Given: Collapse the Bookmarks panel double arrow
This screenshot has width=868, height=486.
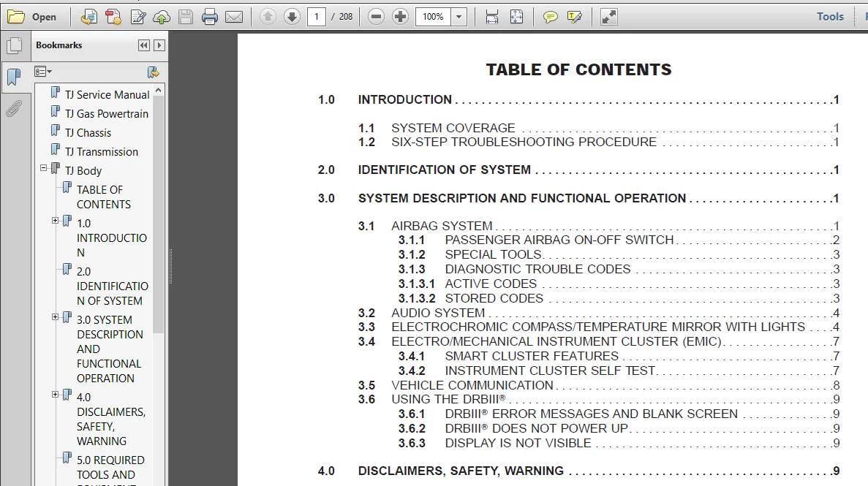Looking at the screenshot, I should [144, 45].
